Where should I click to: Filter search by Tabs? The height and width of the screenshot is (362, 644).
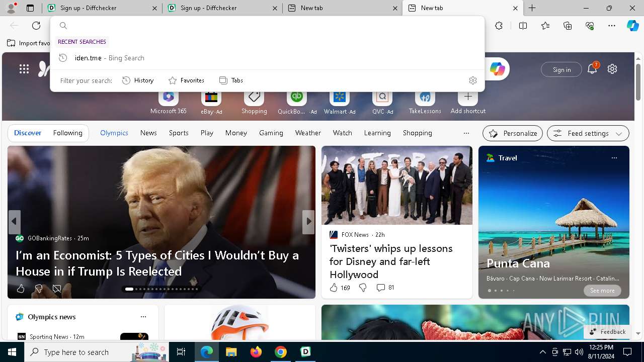pos(231,80)
